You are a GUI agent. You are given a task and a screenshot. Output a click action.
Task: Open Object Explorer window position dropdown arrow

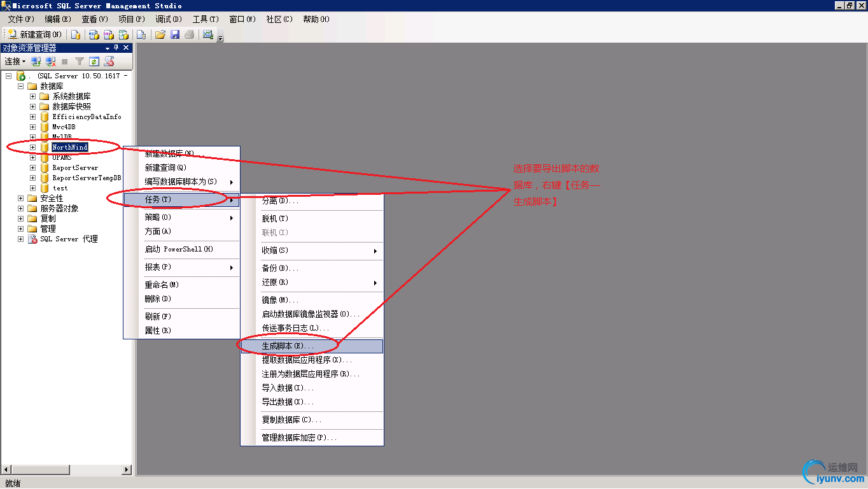coord(108,48)
